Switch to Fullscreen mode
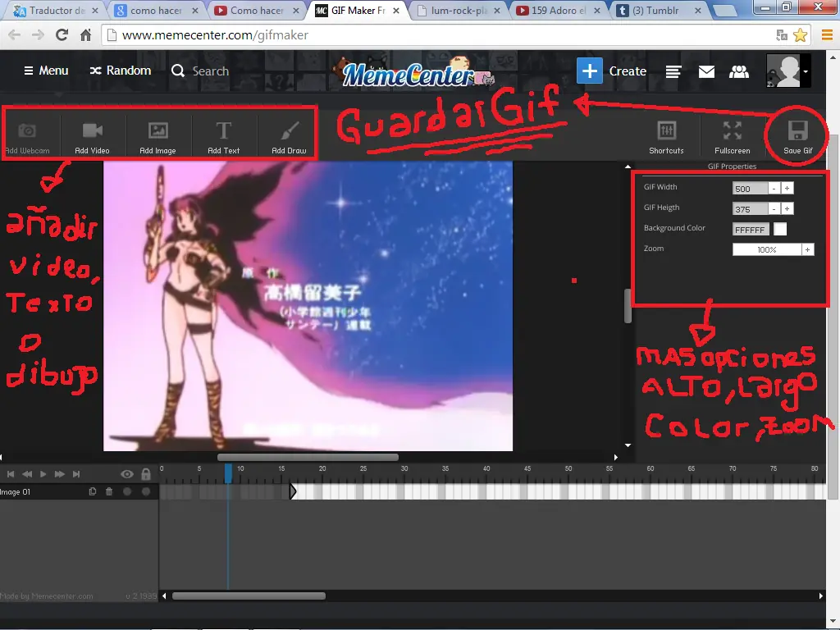This screenshot has width=840, height=630. 733,138
